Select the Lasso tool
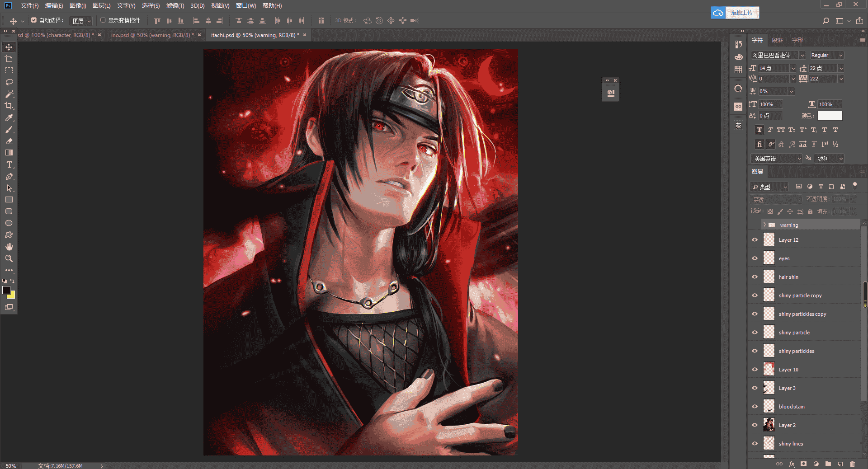The image size is (868, 469). [9, 82]
